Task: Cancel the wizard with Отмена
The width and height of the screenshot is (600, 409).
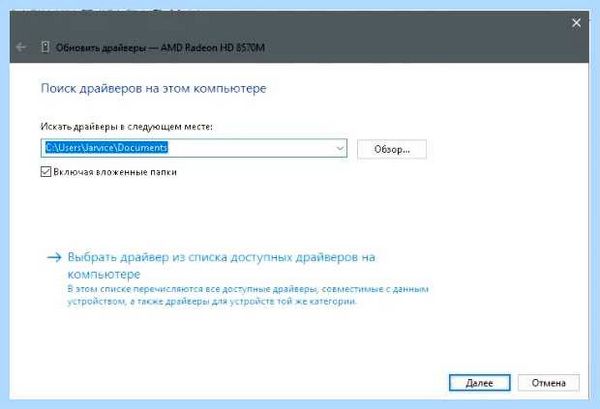Action: (548, 383)
